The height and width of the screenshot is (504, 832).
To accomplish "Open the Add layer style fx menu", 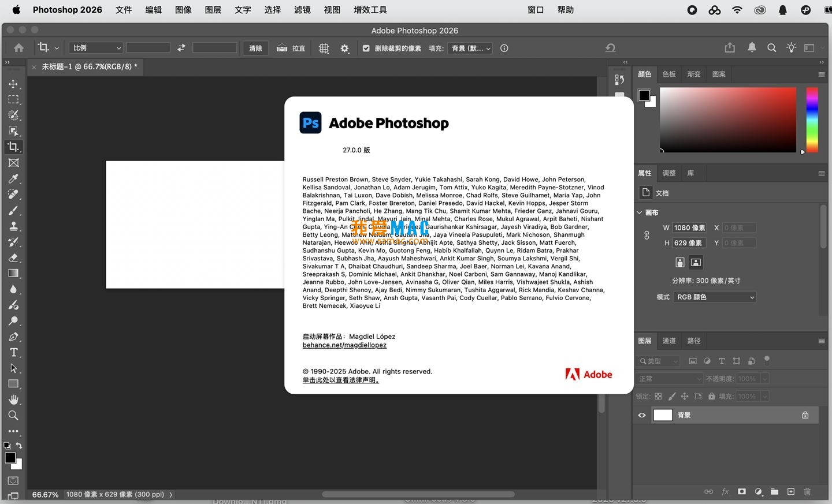I will [x=726, y=492].
